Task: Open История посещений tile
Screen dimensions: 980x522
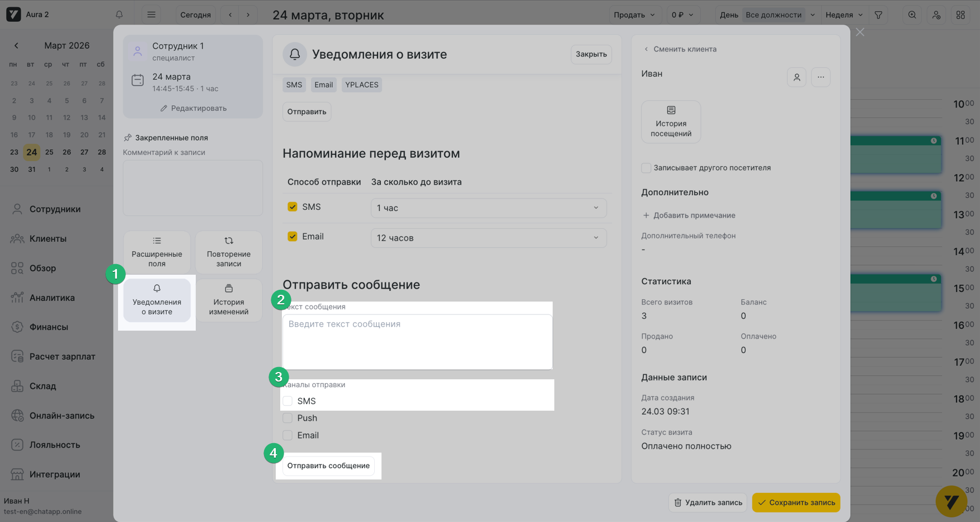Action: 671,122
